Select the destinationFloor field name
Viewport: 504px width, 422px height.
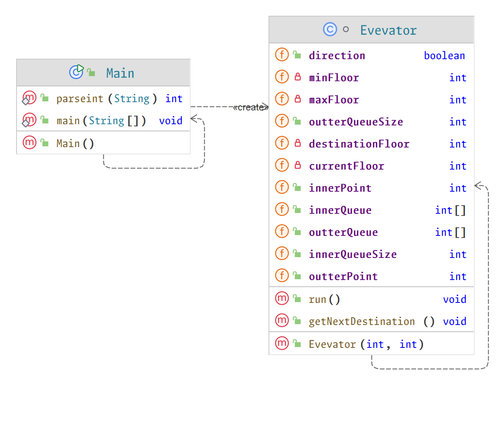pos(359,144)
